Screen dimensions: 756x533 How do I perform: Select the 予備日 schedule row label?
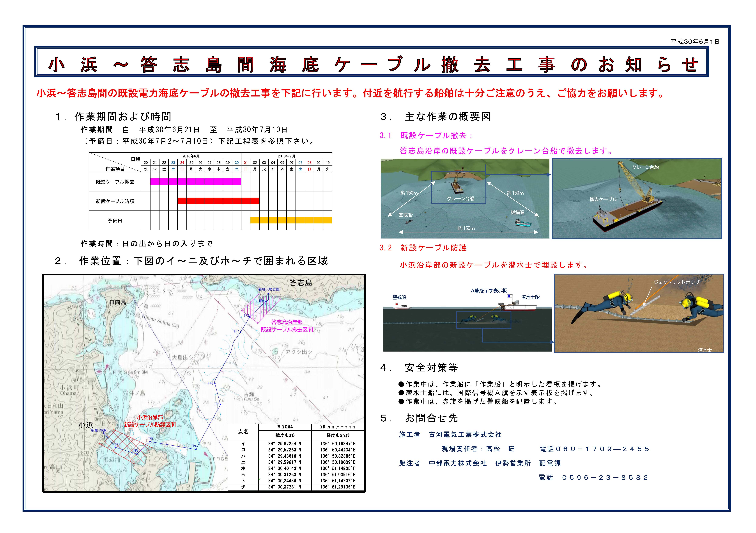coord(115,221)
